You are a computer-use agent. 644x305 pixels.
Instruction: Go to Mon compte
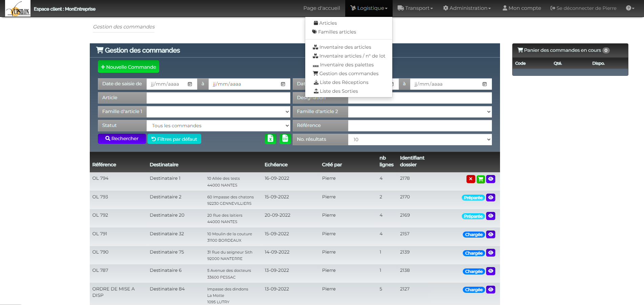[x=522, y=8]
